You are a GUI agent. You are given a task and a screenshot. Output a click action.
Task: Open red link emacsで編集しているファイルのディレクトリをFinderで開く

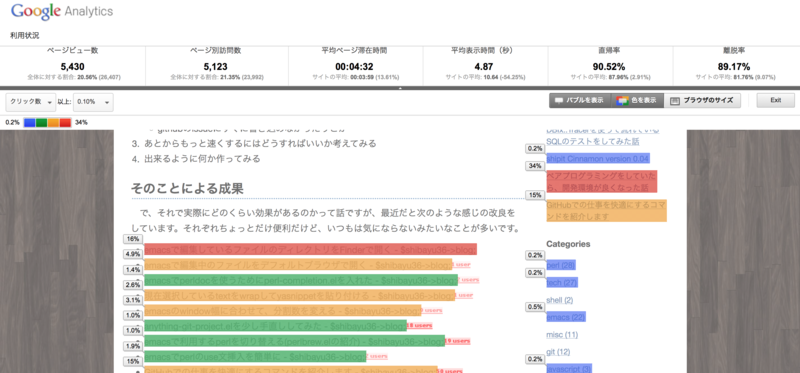point(310,249)
